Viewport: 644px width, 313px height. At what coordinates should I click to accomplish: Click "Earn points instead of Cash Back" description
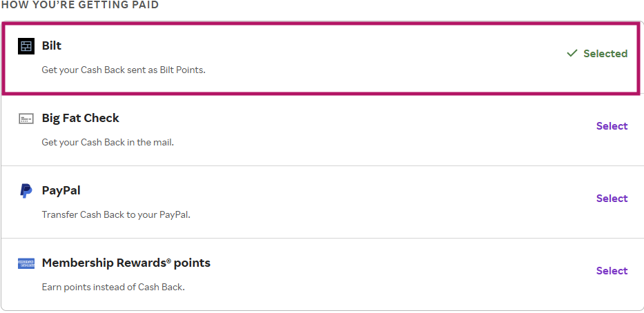pos(113,287)
